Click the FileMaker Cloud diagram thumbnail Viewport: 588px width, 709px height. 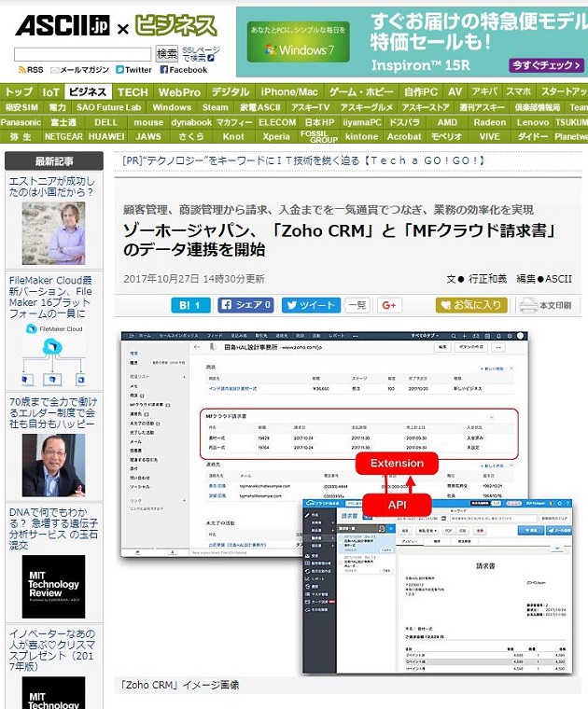53,354
